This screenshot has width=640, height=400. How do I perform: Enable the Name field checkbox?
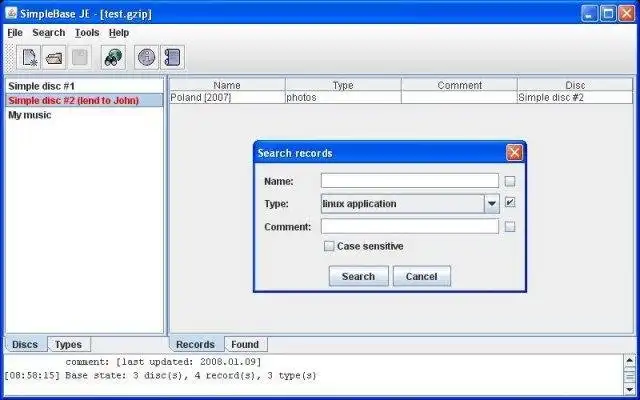pyautogui.click(x=510, y=181)
